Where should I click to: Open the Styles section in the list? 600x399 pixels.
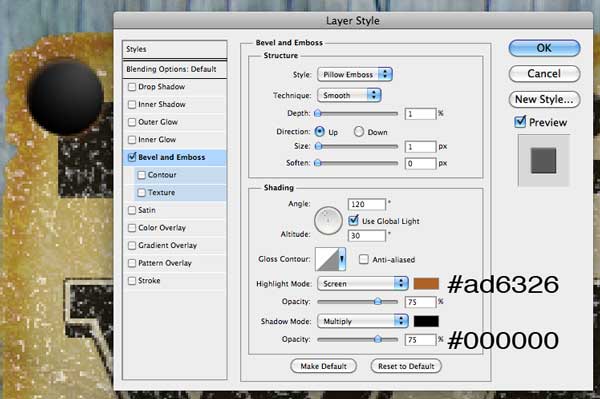pyautogui.click(x=174, y=49)
